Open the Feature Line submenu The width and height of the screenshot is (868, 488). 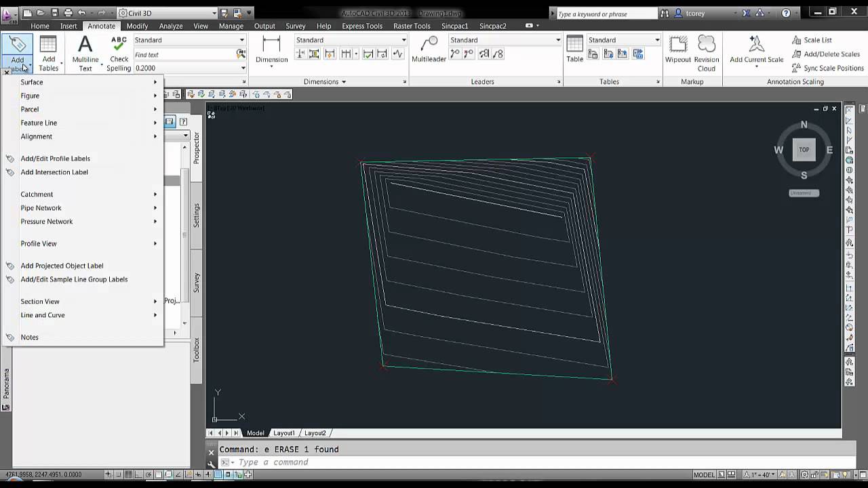click(x=83, y=123)
